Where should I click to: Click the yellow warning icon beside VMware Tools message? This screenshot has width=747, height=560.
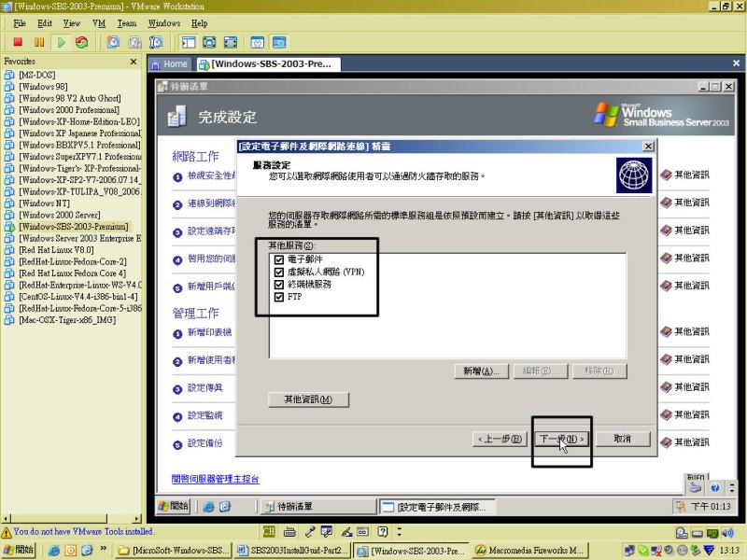[7, 532]
